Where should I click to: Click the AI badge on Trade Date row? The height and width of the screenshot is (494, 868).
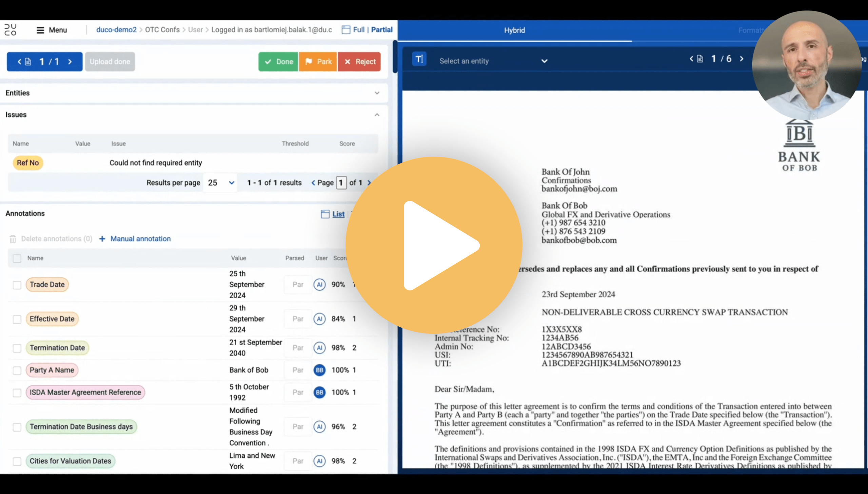coord(319,284)
